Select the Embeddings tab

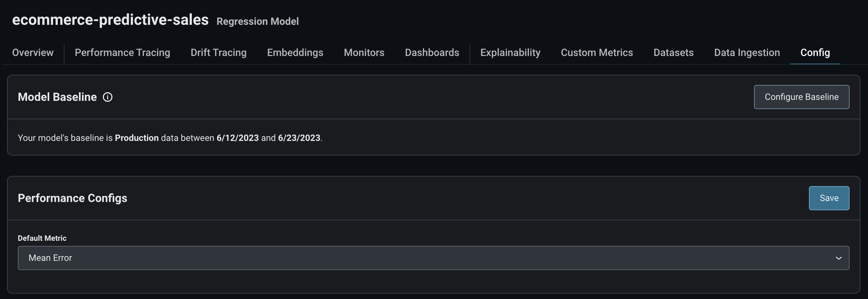point(295,53)
